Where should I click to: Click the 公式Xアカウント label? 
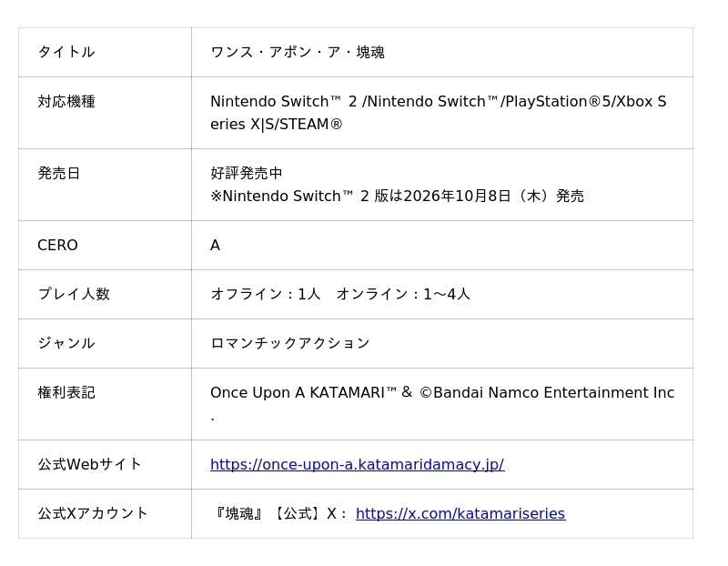coord(93,513)
